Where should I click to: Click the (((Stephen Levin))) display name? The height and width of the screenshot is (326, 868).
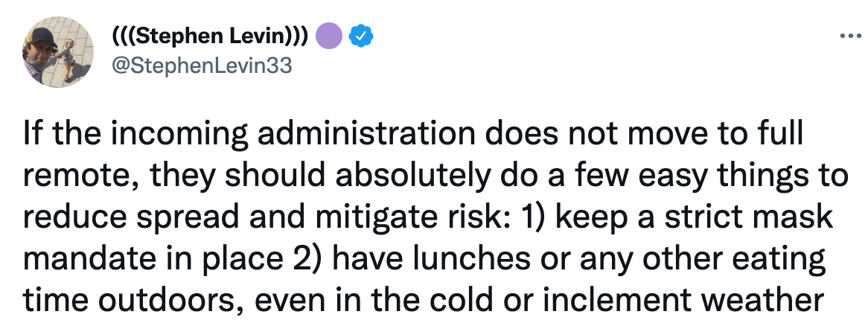tap(211, 35)
